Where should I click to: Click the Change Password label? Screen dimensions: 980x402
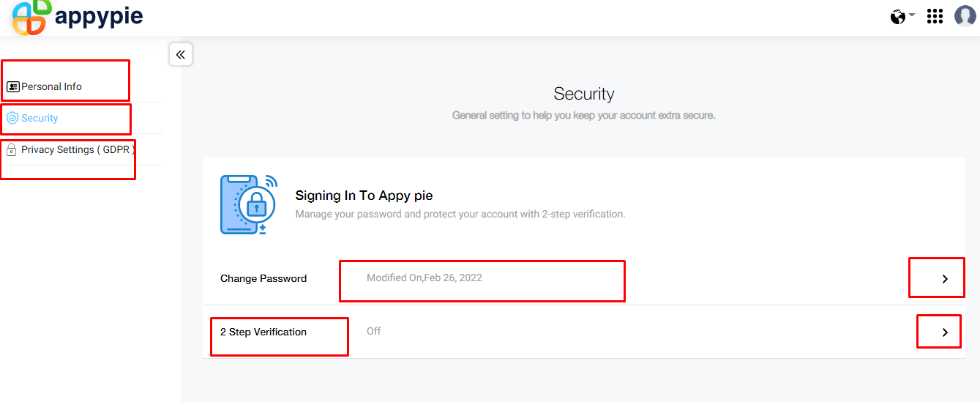point(263,278)
